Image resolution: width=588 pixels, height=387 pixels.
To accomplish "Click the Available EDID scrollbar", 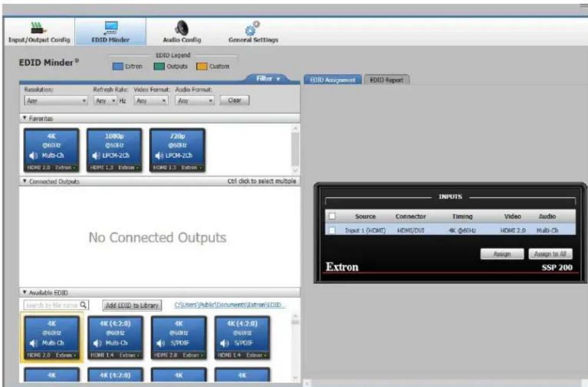I will 295,348.
